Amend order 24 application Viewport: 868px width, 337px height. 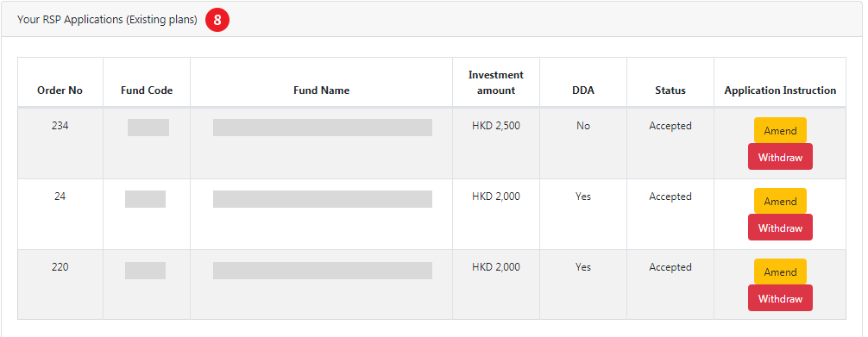[780, 202]
